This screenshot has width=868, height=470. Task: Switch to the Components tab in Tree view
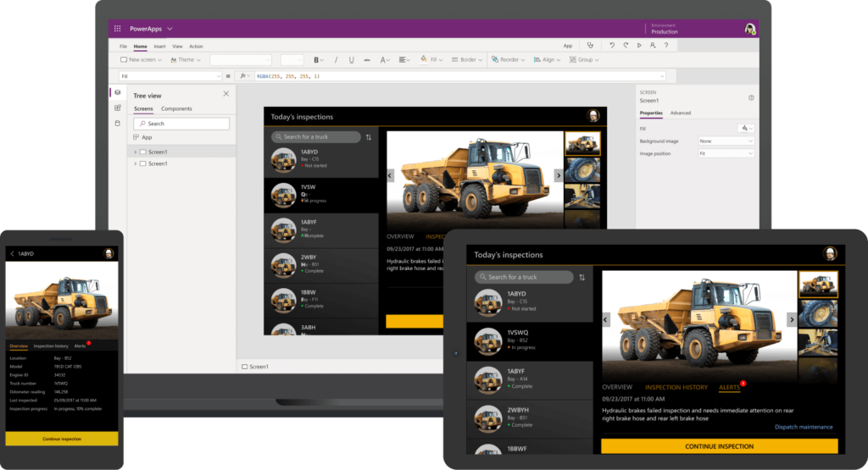tap(176, 109)
